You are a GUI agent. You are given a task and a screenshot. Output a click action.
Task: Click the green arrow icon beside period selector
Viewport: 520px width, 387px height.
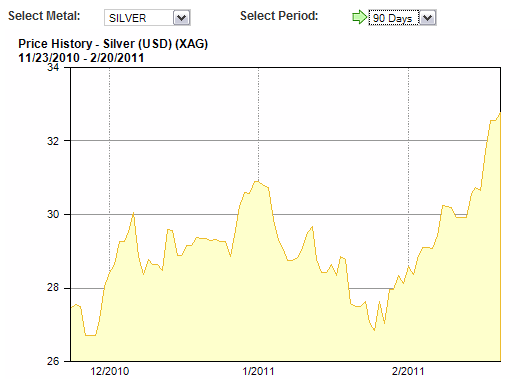point(359,17)
